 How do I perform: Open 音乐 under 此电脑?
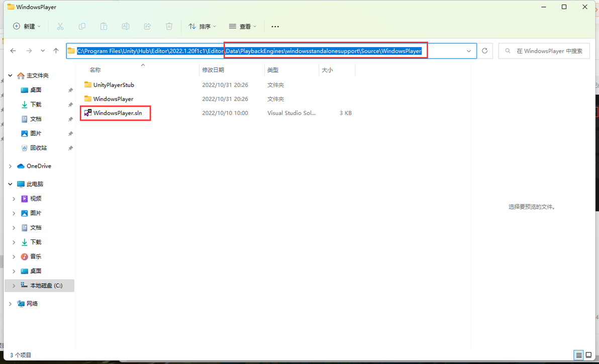[36, 257]
